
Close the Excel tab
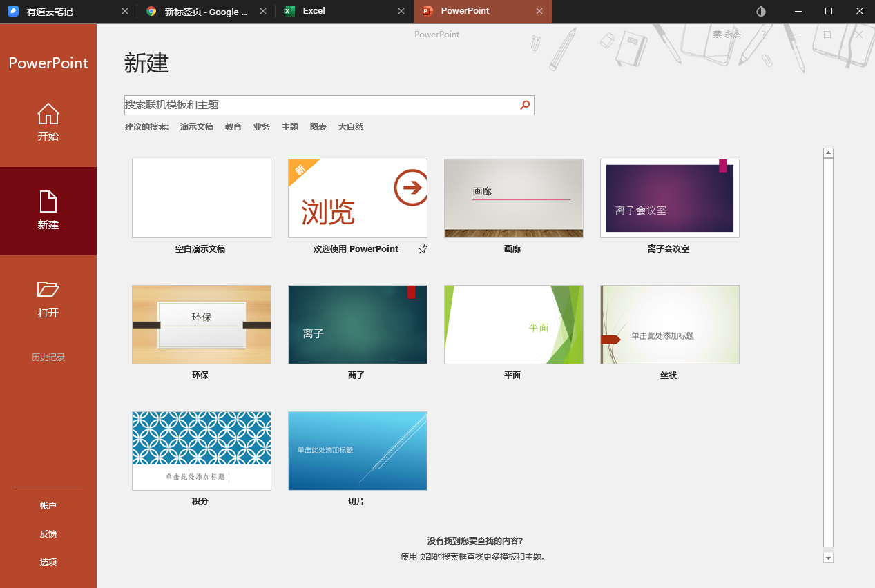point(401,11)
